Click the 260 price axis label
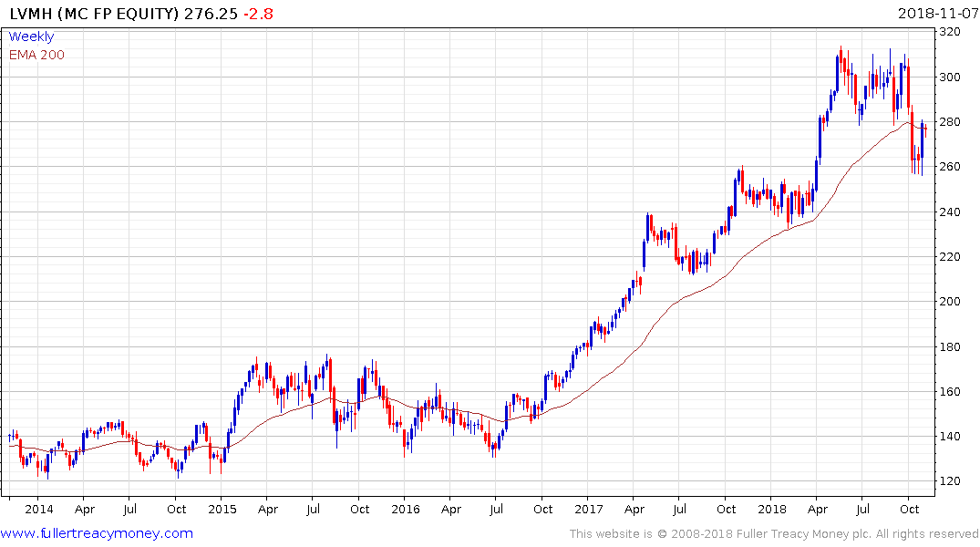980x547 pixels. tap(950, 166)
